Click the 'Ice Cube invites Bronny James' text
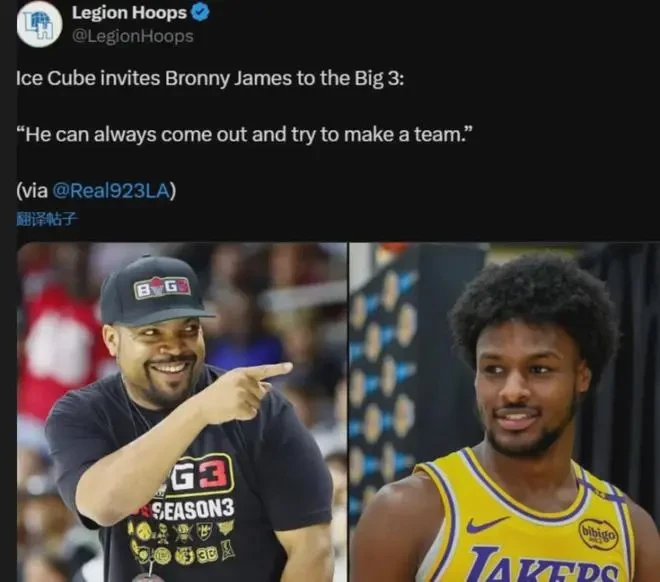660x582 pixels. click(x=210, y=79)
